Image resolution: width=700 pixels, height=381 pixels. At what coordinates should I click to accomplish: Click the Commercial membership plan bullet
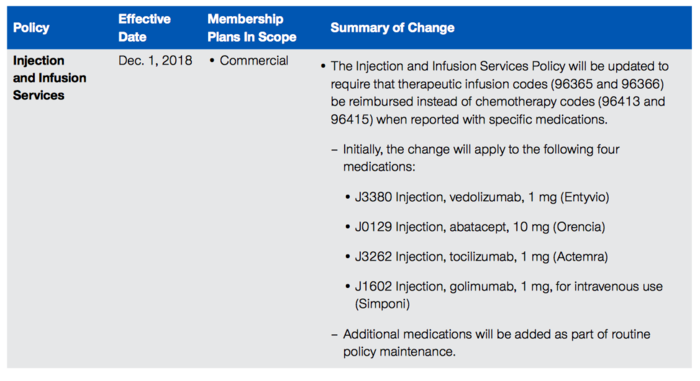coord(249,60)
